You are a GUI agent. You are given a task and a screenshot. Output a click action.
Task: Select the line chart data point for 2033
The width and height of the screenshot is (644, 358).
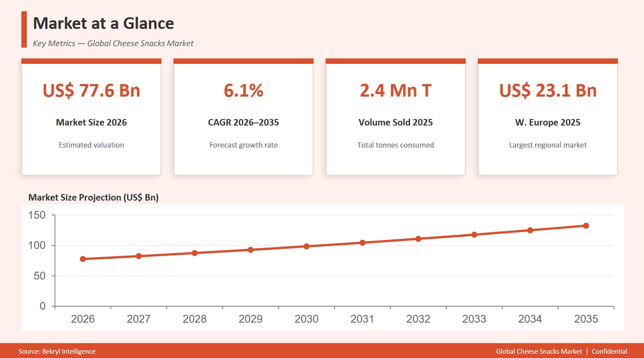pos(474,235)
